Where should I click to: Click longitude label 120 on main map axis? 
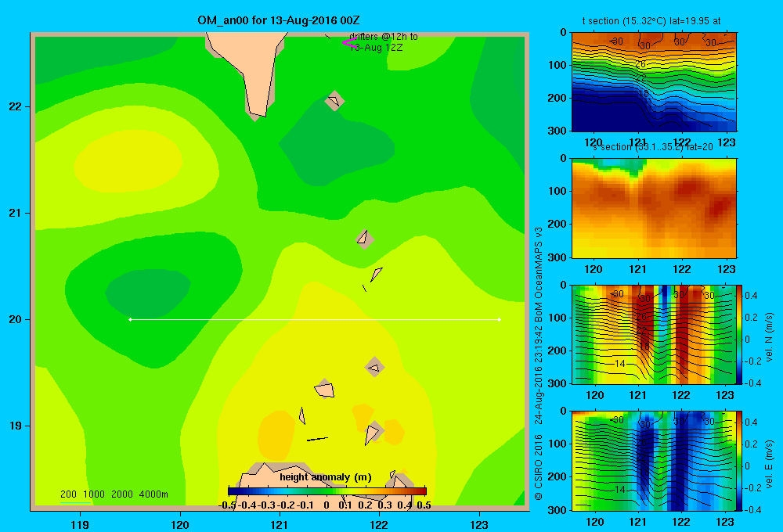coord(180,524)
